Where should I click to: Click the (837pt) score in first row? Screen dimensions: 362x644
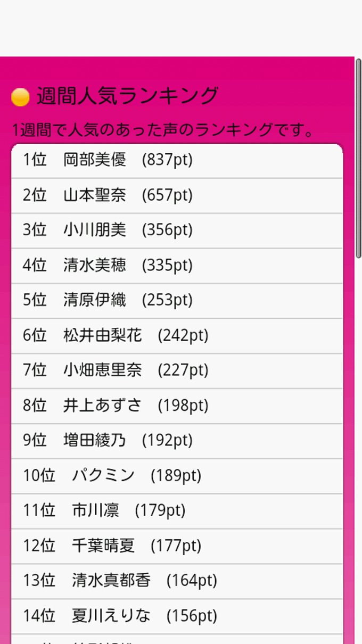167,160
